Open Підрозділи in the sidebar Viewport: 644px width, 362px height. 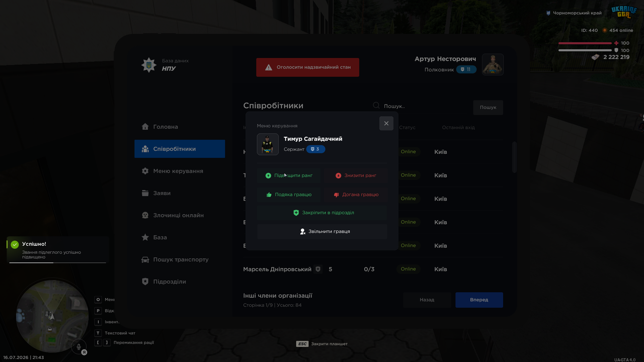(180, 282)
